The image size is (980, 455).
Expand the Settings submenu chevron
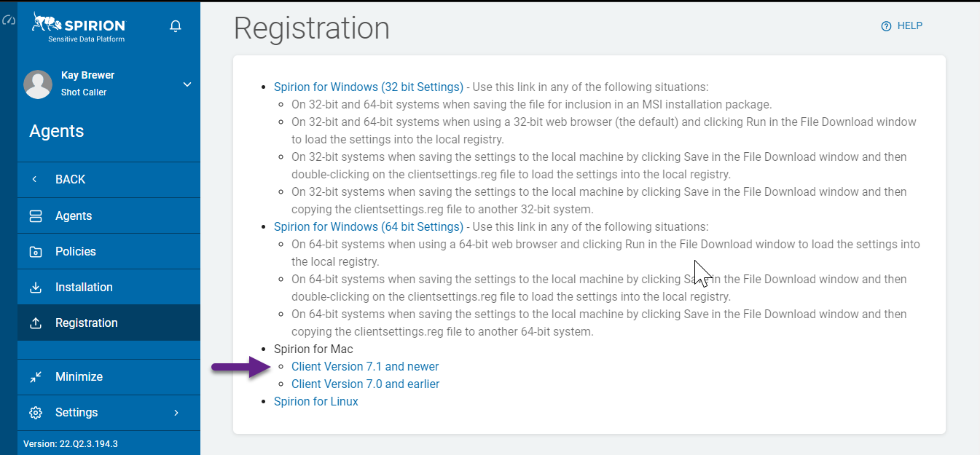(x=176, y=413)
